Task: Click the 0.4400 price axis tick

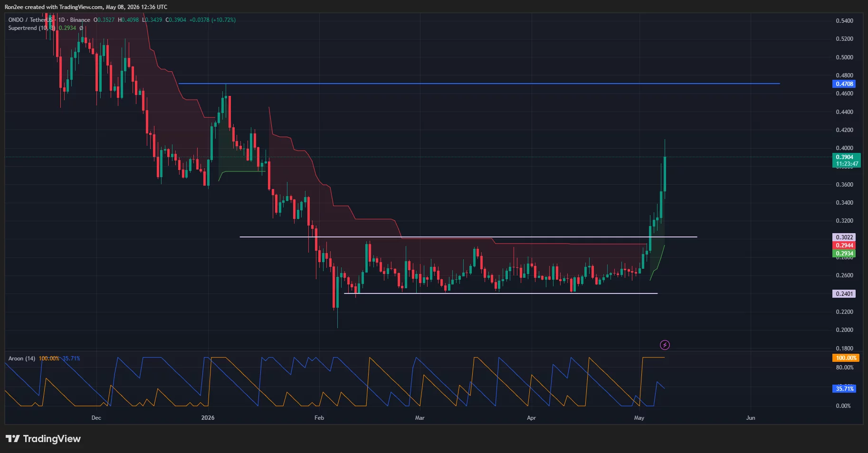Action: pyautogui.click(x=844, y=112)
